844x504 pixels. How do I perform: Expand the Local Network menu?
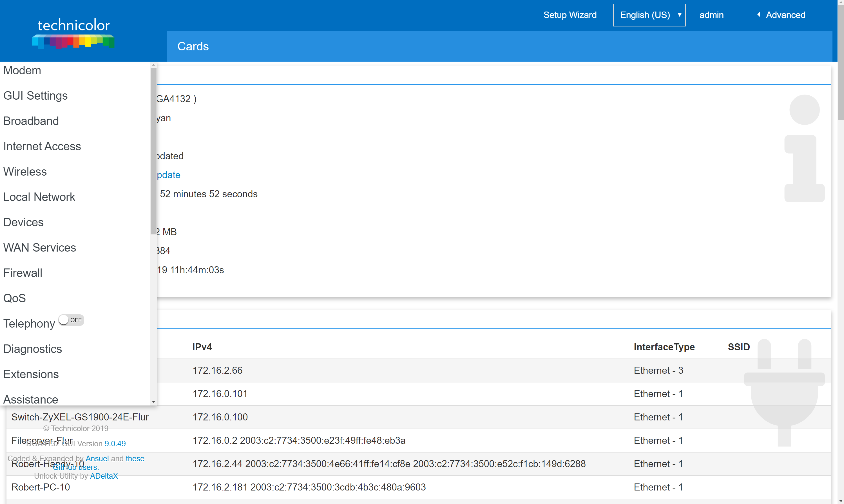(39, 197)
